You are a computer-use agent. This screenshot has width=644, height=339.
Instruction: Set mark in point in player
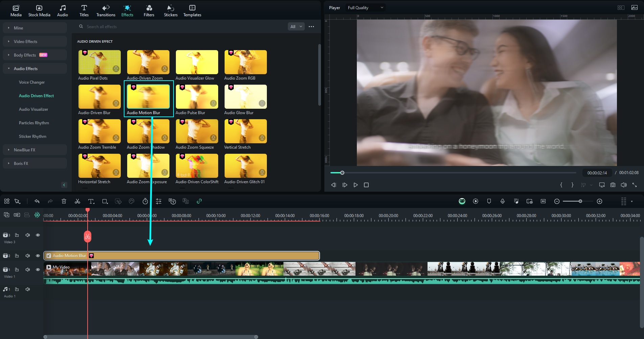click(561, 185)
